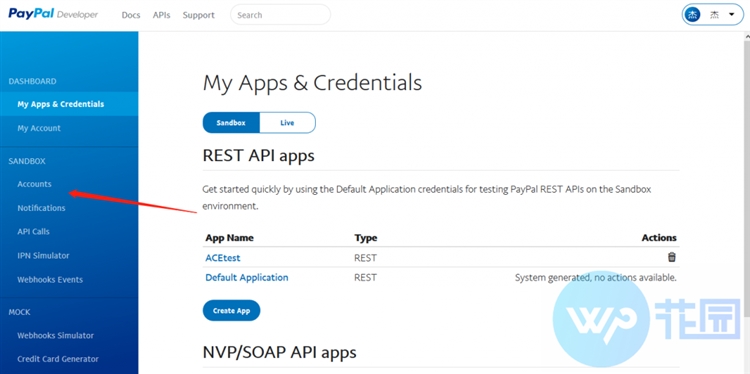The height and width of the screenshot is (374, 750).
Task: Click REST type cell in ACEtest row
Action: (x=365, y=258)
